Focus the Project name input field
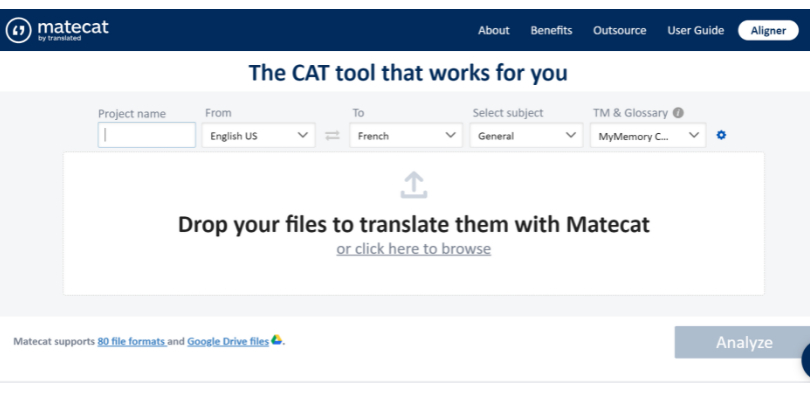This screenshot has height=405, width=810. (147, 135)
